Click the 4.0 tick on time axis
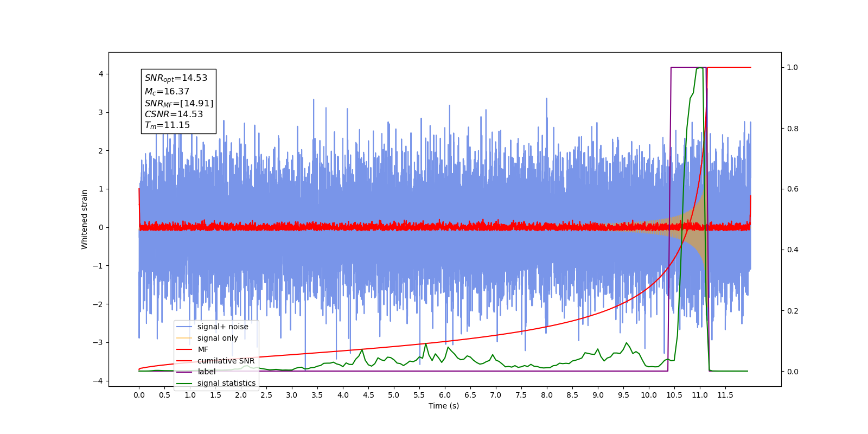Image resolution: width=868 pixels, height=434 pixels. click(343, 395)
